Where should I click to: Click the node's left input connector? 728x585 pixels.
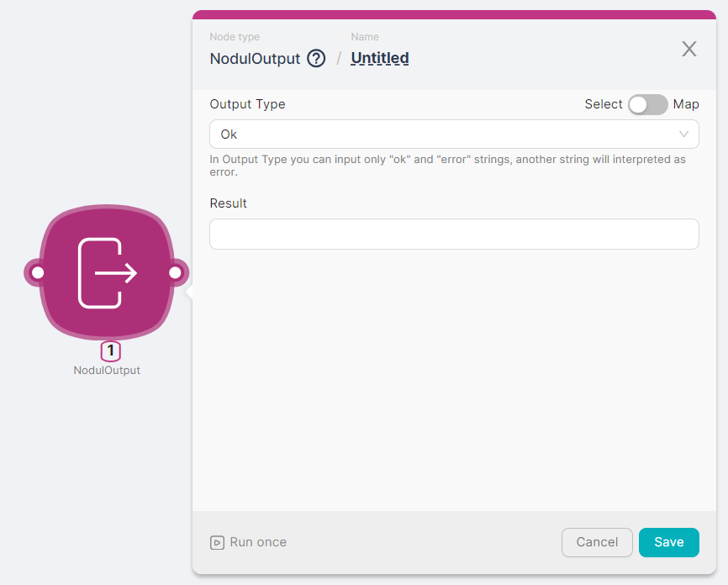[x=37, y=273]
